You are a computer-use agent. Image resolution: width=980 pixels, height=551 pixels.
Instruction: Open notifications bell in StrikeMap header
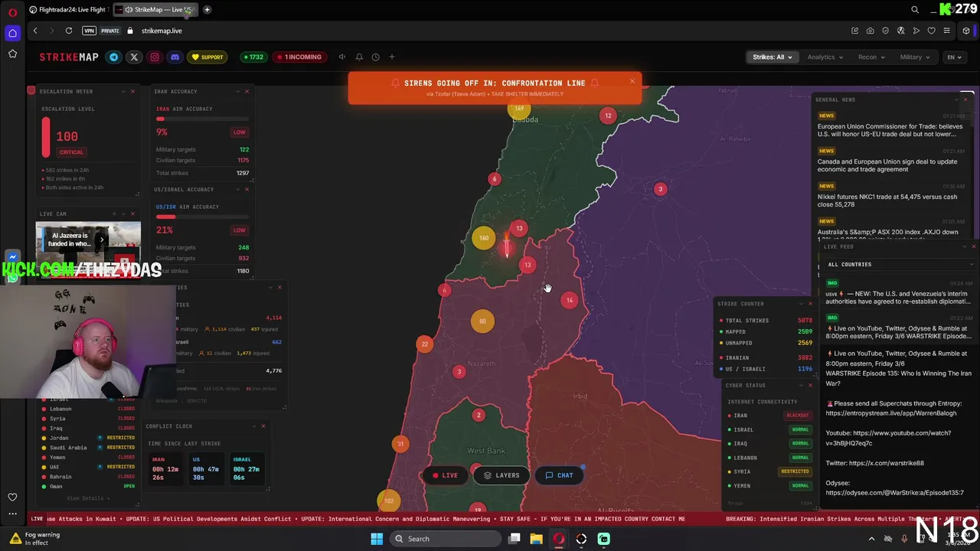click(x=359, y=57)
